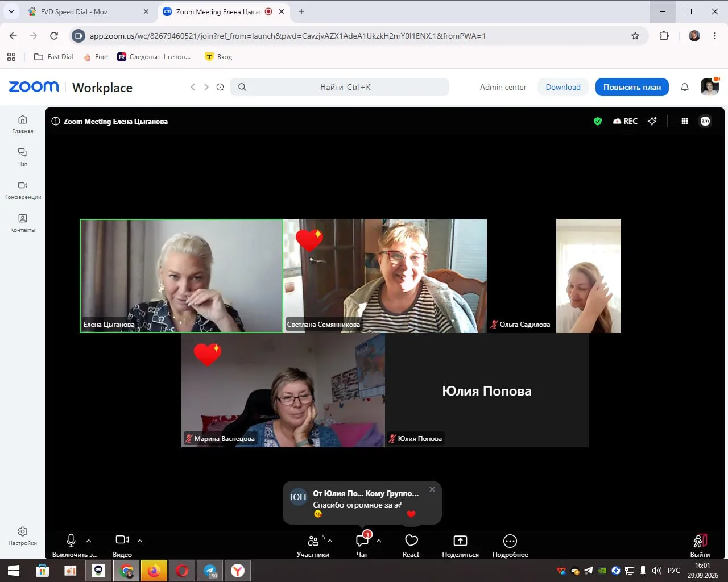The image size is (728, 582).
Task: Open the Чат sidebar section
Action: pyautogui.click(x=23, y=157)
